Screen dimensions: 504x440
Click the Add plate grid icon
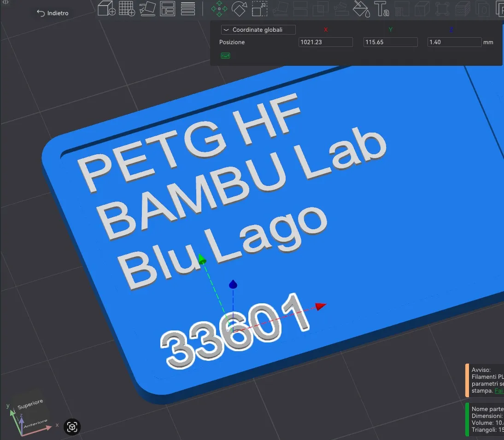coord(127,8)
